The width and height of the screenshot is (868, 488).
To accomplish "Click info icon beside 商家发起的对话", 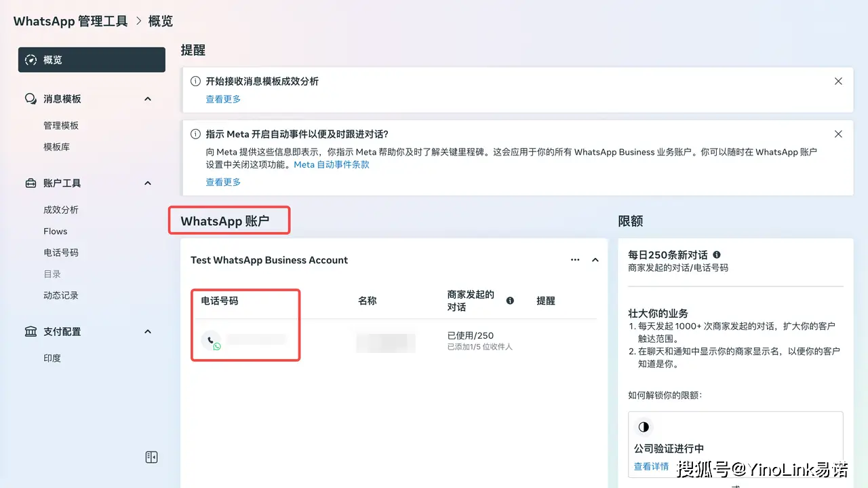I will tap(510, 301).
